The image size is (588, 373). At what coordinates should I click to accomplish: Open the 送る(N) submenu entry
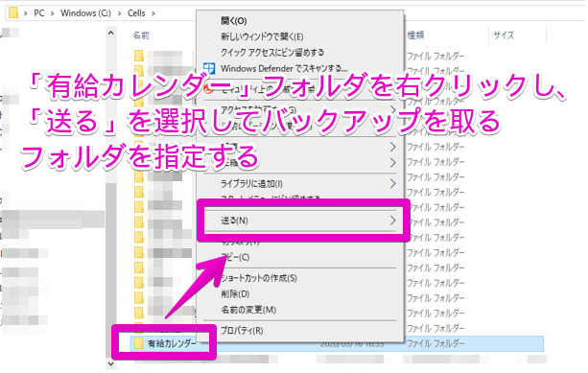pos(234,221)
